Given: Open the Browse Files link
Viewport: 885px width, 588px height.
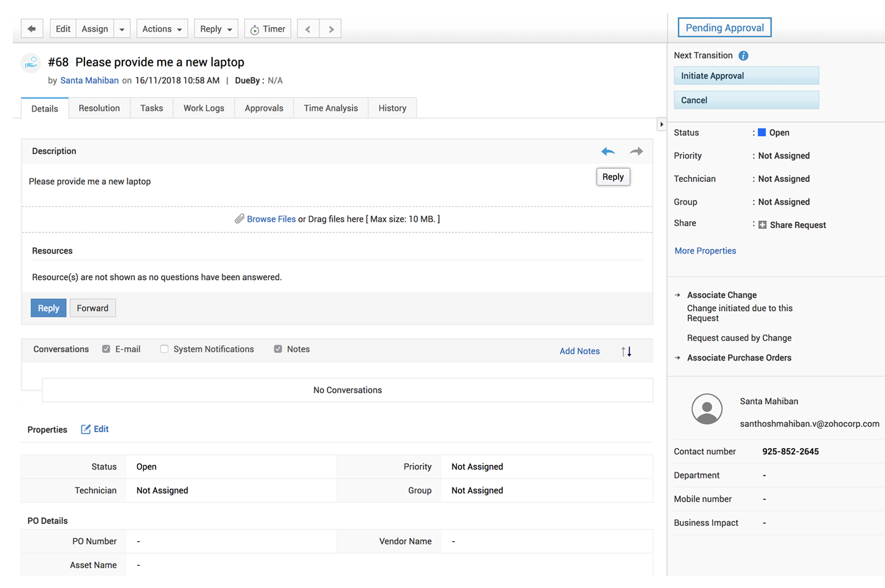Looking at the screenshot, I should coord(271,219).
